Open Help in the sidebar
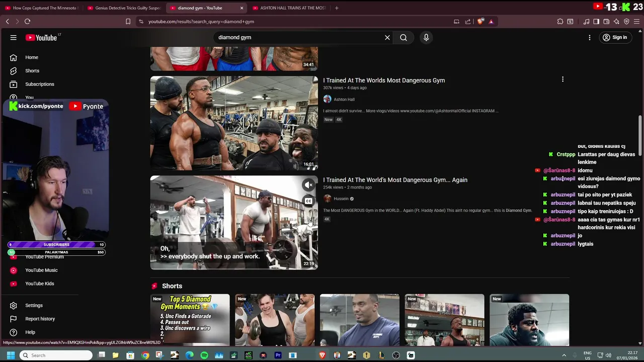 coord(30,332)
